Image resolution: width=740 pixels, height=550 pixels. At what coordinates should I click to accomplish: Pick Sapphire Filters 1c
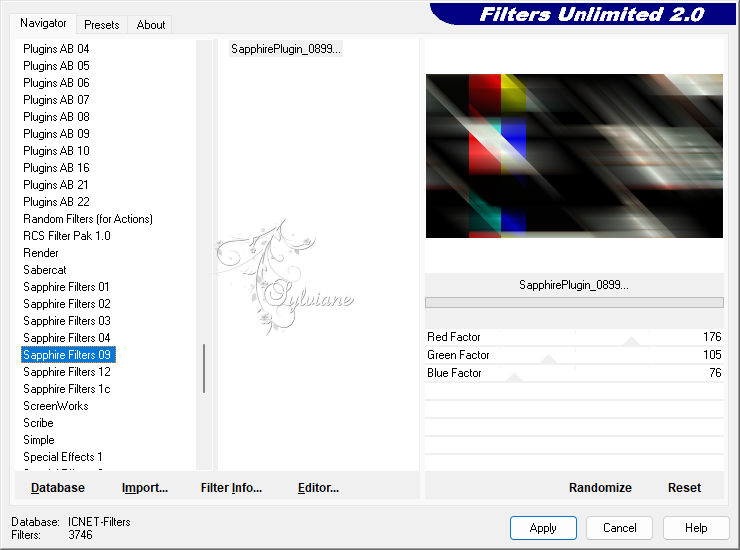click(x=67, y=389)
